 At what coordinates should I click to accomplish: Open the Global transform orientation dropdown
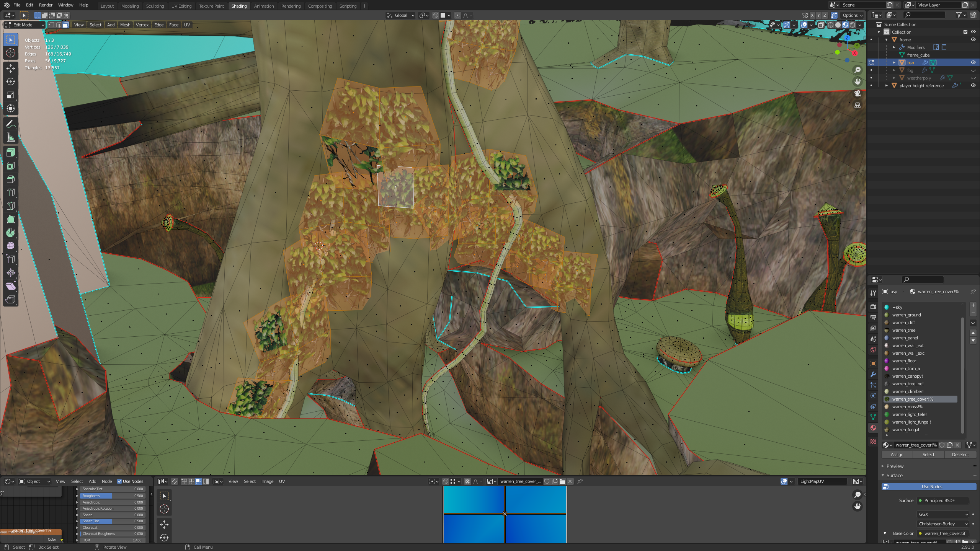pos(401,15)
